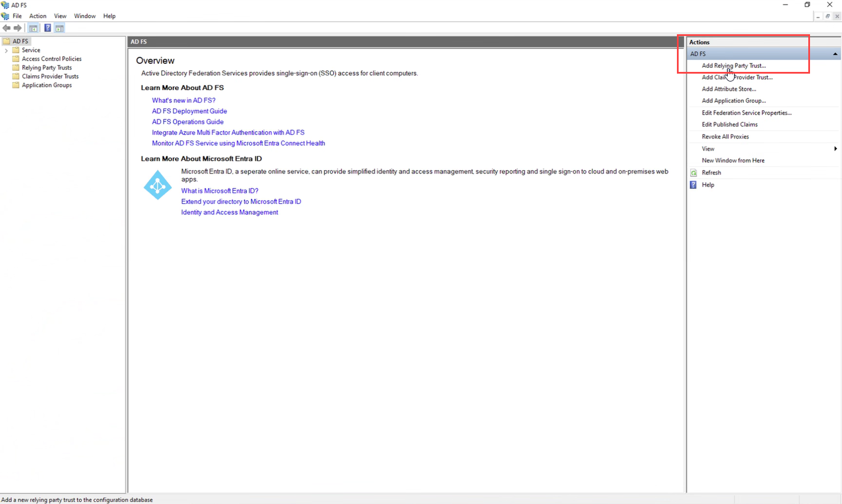This screenshot has width=842, height=504.
Task: Collapse the AD FS section arrow in Actions pane
Action: pyautogui.click(x=835, y=54)
